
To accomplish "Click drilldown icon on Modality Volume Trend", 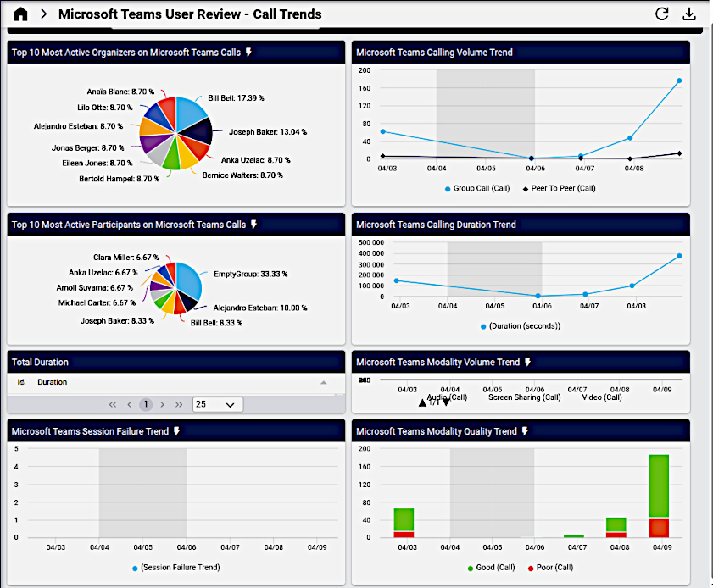I will [527, 362].
